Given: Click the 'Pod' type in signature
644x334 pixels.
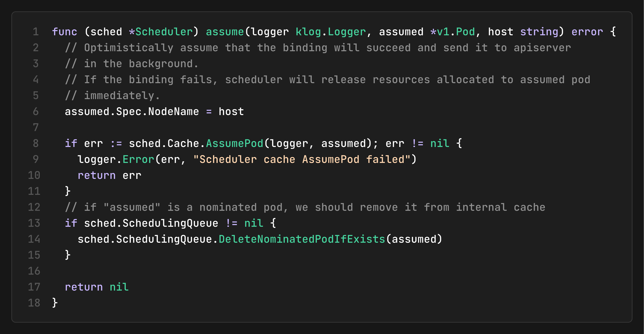Looking at the screenshot, I should click(x=465, y=32).
